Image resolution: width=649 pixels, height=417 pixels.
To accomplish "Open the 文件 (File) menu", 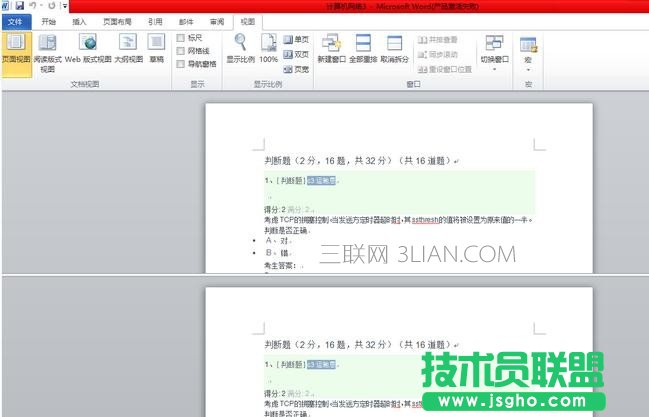I will [15, 22].
